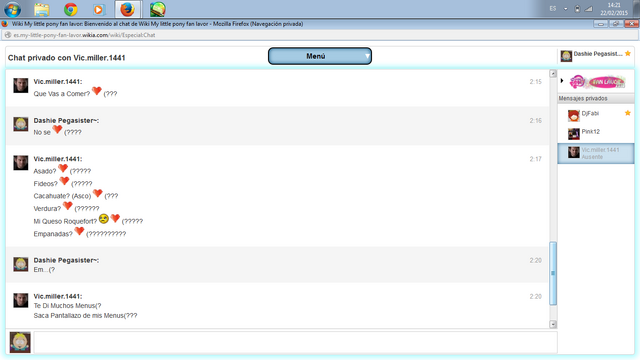Launch Google Chrome from the taskbar

pyautogui.click(x=71, y=9)
